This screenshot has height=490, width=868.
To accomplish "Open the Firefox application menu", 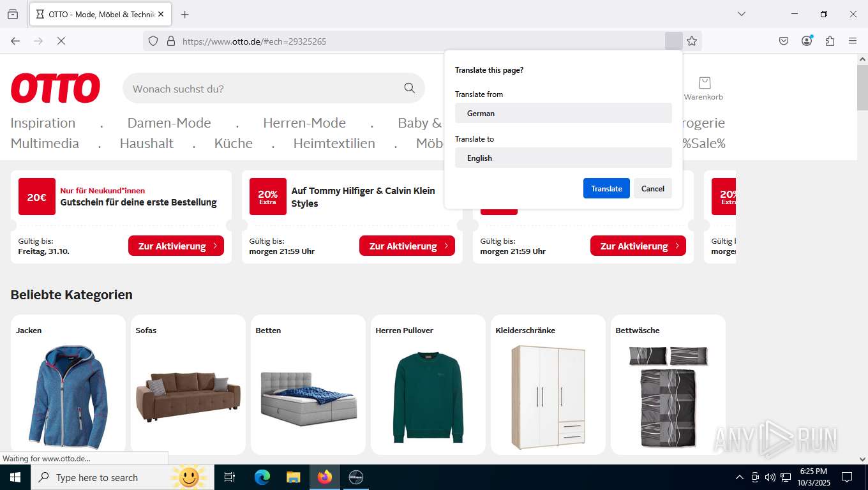I will tap(853, 41).
